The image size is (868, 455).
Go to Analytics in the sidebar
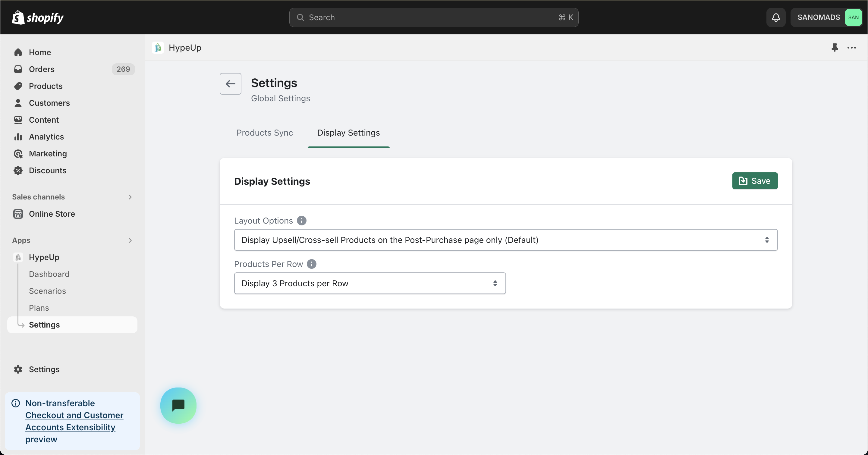[x=46, y=137]
